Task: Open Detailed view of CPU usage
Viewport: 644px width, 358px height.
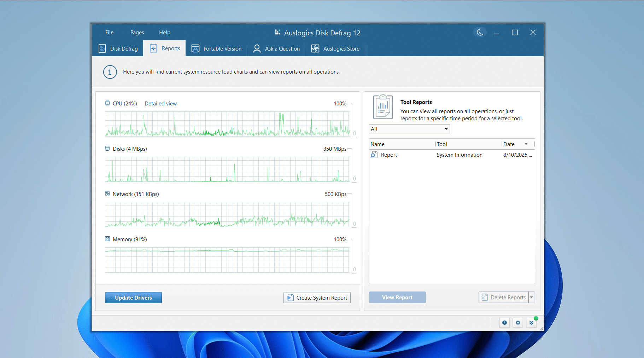Action: coord(160,103)
